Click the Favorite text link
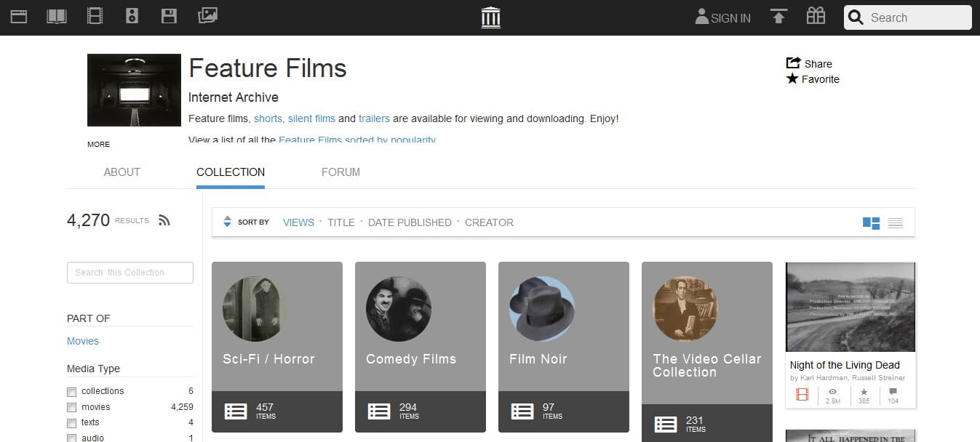The image size is (980, 442). (821, 79)
